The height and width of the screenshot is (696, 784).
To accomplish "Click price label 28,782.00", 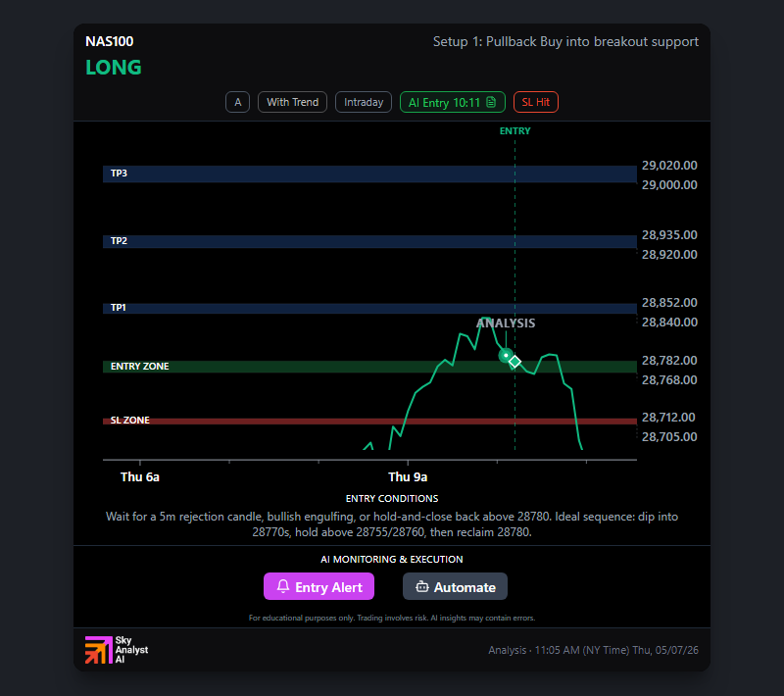I will 669,361.
